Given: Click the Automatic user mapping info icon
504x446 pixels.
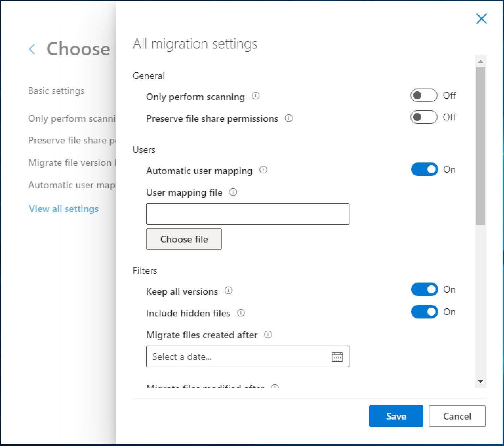Looking at the screenshot, I should [263, 170].
